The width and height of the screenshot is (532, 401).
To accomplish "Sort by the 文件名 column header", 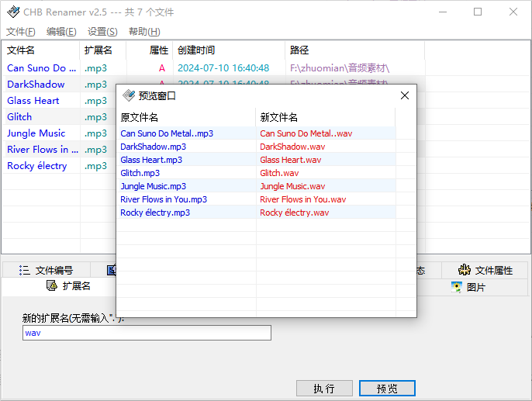I will pyautogui.click(x=40, y=50).
